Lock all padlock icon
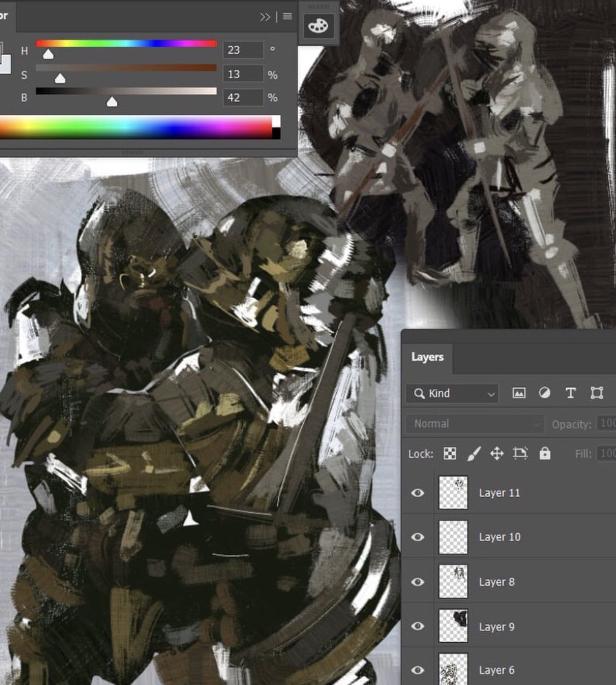Image resolution: width=616 pixels, height=685 pixels. tap(545, 453)
